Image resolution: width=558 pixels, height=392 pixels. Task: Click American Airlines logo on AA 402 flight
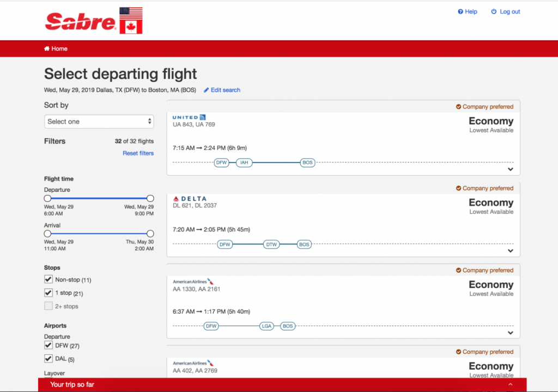tap(193, 363)
